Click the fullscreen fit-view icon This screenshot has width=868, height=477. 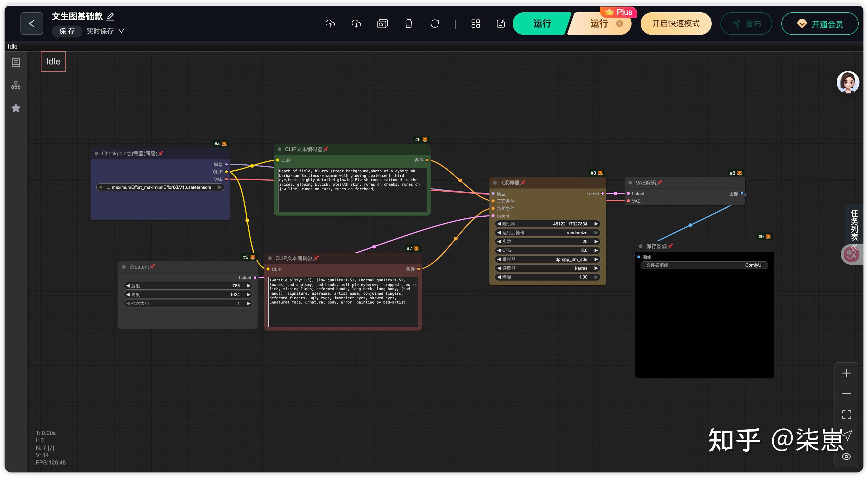pos(846,414)
